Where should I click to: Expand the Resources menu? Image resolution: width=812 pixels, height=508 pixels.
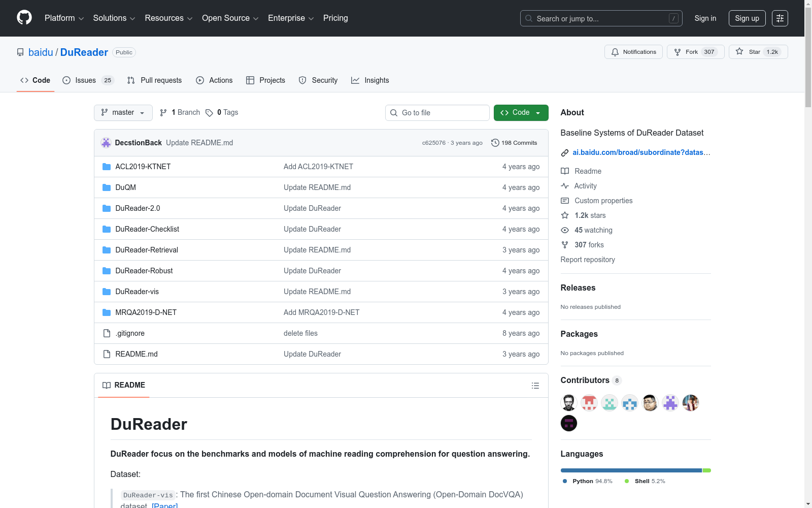(x=168, y=18)
